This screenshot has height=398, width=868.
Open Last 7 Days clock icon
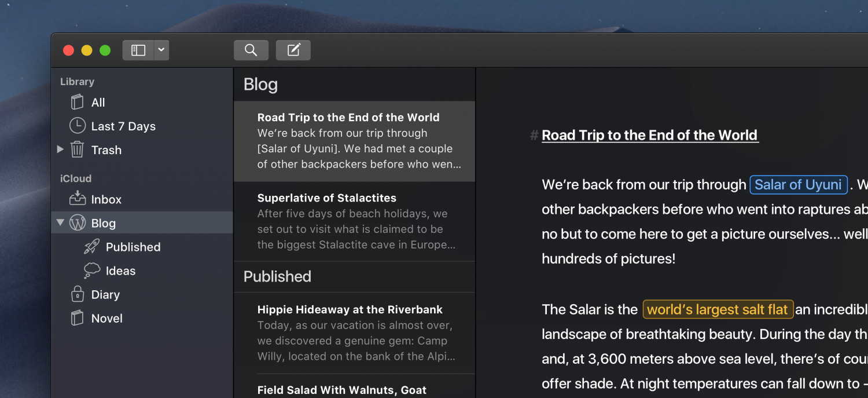77,126
